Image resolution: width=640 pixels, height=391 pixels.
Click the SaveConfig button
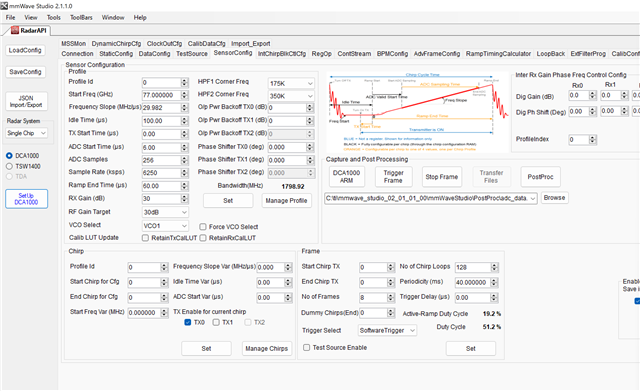click(25, 72)
